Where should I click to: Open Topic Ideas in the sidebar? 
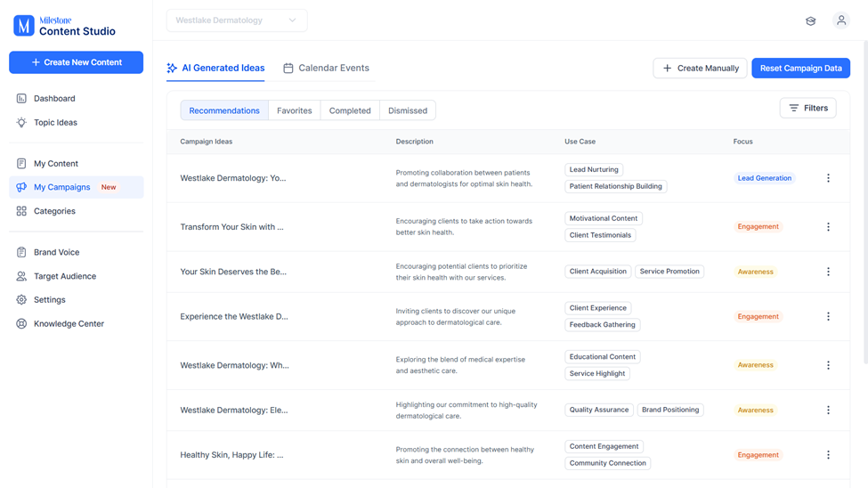76,122
